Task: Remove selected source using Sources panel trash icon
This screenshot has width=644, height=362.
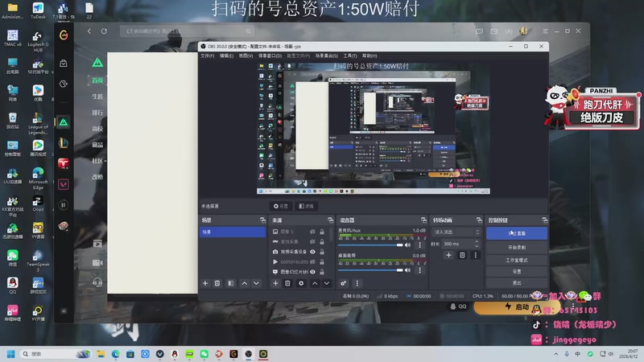Action: click(287, 283)
